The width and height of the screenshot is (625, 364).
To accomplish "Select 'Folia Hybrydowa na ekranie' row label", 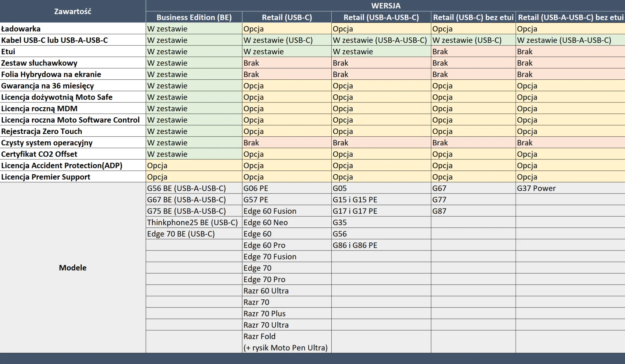I will click(x=73, y=74).
